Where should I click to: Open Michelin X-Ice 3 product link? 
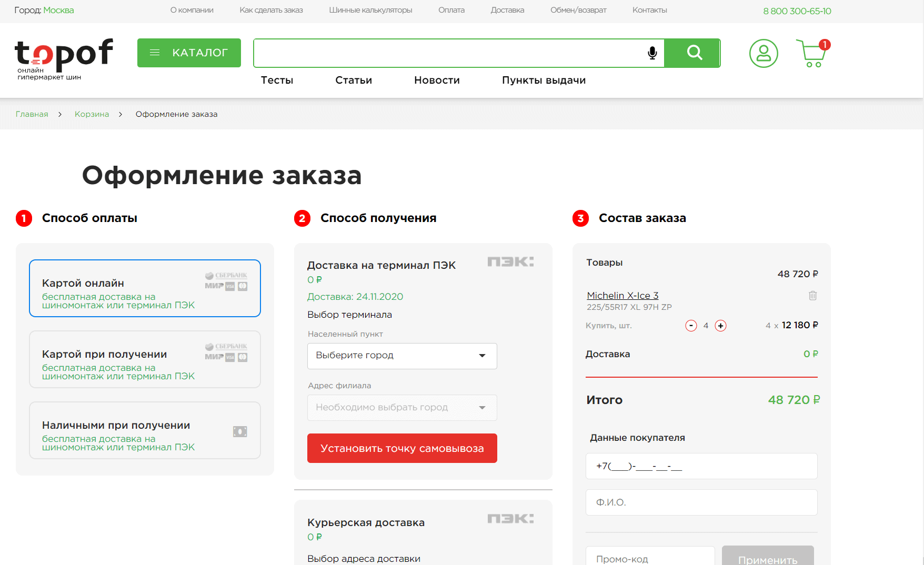pyautogui.click(x=622, y=296)
